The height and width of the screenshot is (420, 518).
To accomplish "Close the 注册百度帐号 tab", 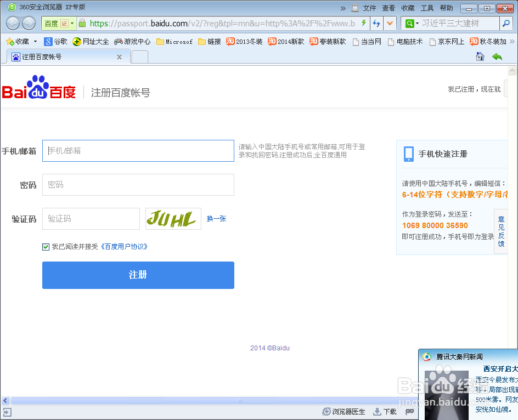I will [119, 57].
